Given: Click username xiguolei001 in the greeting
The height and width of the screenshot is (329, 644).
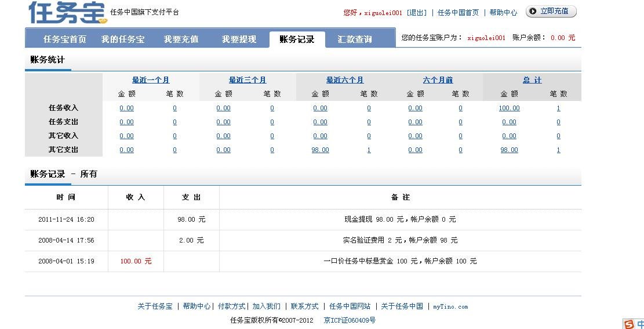Looking at the screenshot, I should pos(383,13).
